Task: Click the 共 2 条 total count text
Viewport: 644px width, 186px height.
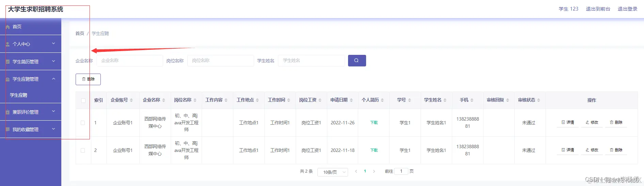Action: coord(306,171)
